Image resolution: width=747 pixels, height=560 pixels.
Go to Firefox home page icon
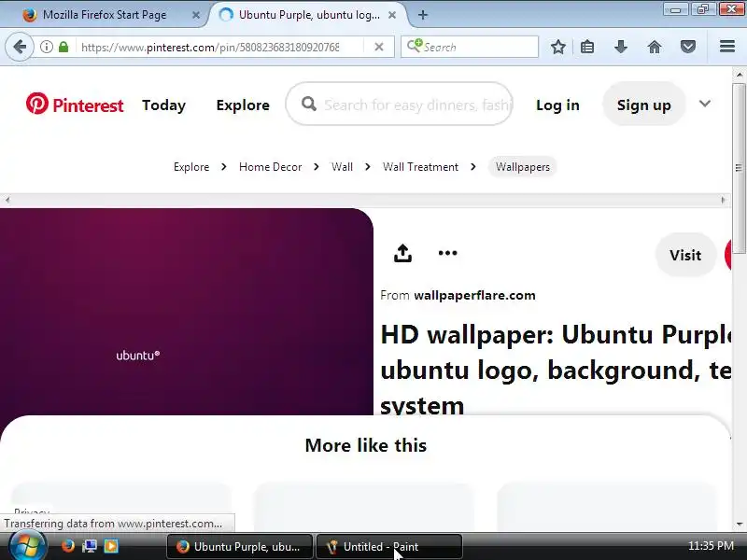pyautogui.click(x=655, y=47)
